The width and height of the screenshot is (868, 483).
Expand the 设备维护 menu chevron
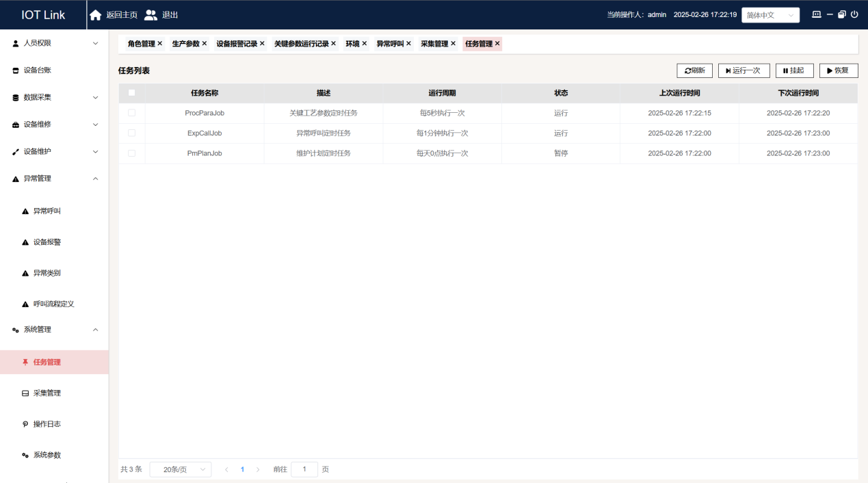(x=95, y=152)
